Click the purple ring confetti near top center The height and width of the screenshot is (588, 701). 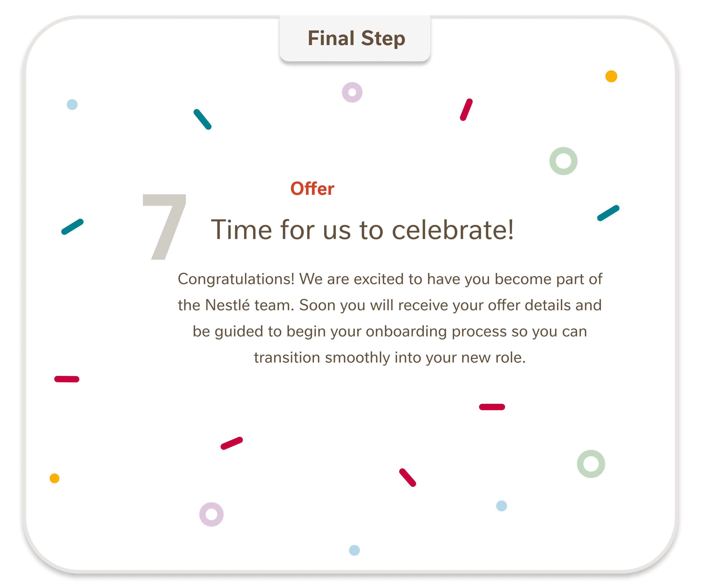[x=352, y=92]
